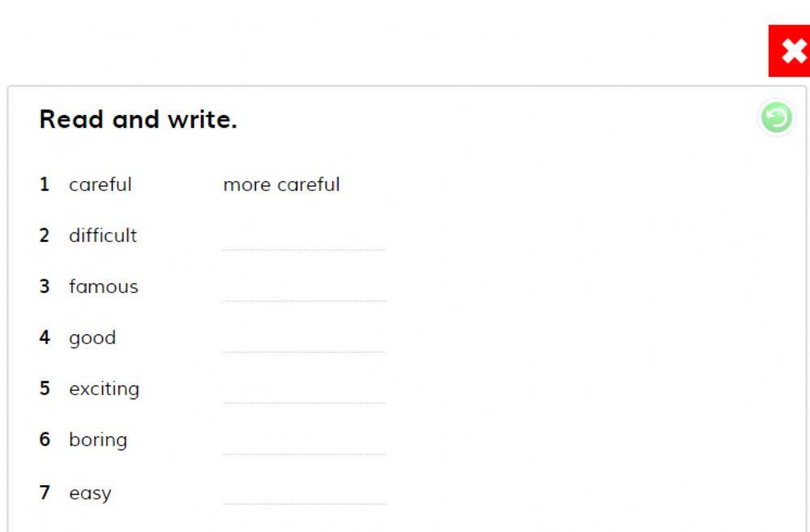Image resolution: width=810 pixels, height=532 pixels.
Task: Click the 'Read and write.' heading
Action: tap(138, 121)
